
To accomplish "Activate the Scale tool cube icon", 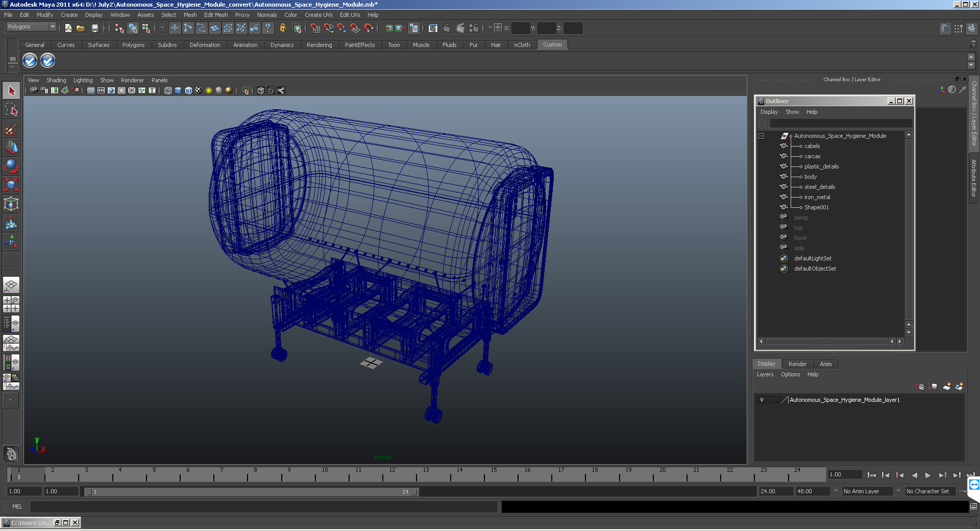I will (11, 184).
